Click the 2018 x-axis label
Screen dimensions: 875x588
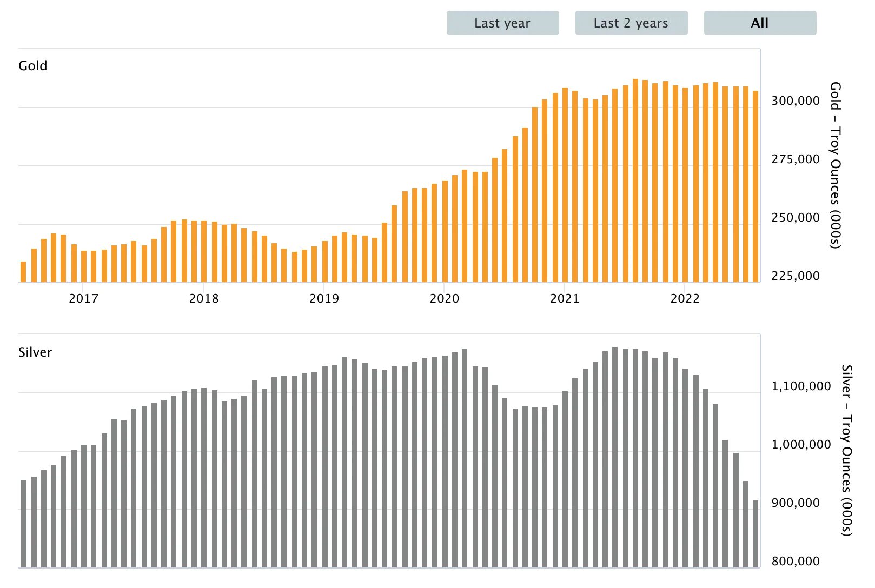point(204,298)
